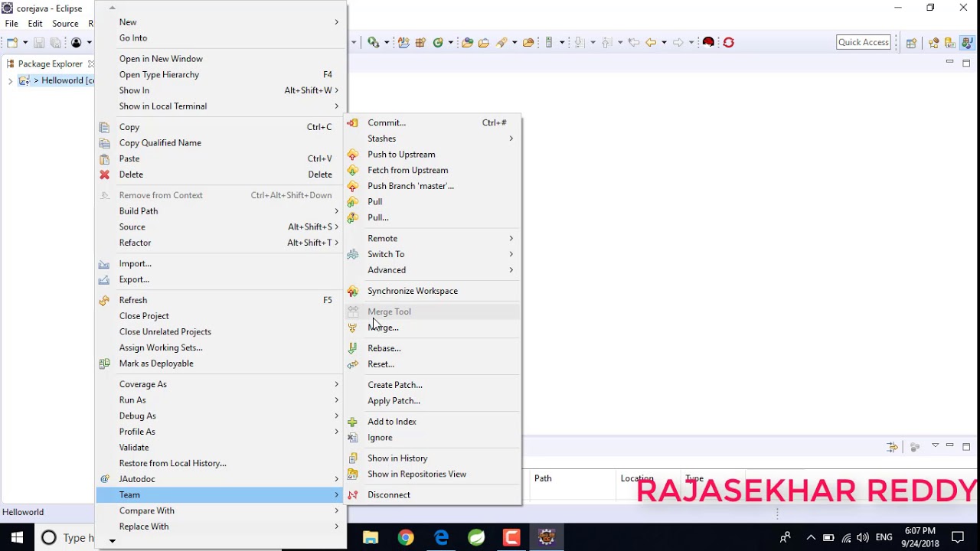Open the bottom panel View Menu dropdown triangle

935,446
